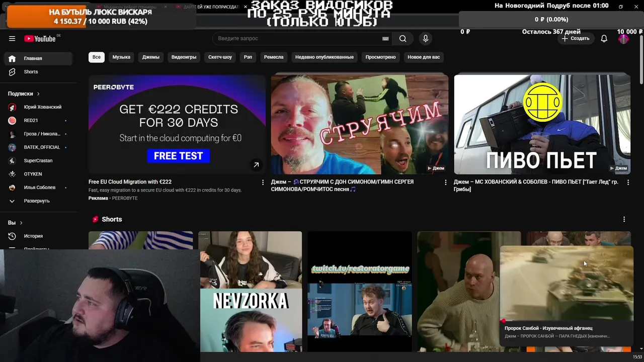Open История in the sidebar
Screen dimensions: 644x362
(x=38, y=236)
